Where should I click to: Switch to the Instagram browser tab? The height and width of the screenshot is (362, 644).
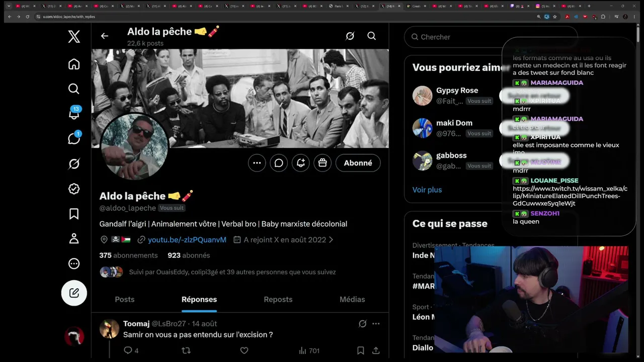click(x=545, y=6)
